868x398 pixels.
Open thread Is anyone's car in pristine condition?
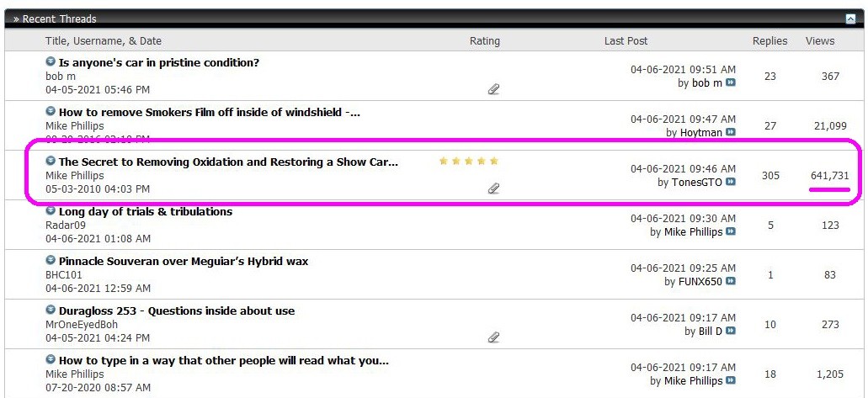pos(159,62)
